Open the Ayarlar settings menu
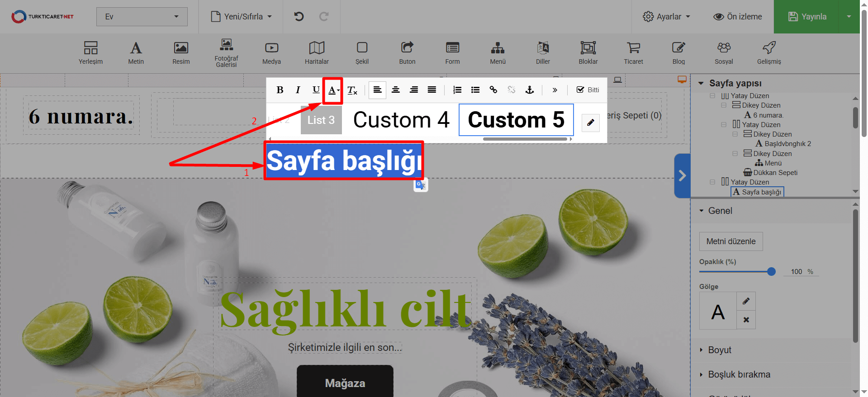868x397 pixels. (x=667, y=17)
